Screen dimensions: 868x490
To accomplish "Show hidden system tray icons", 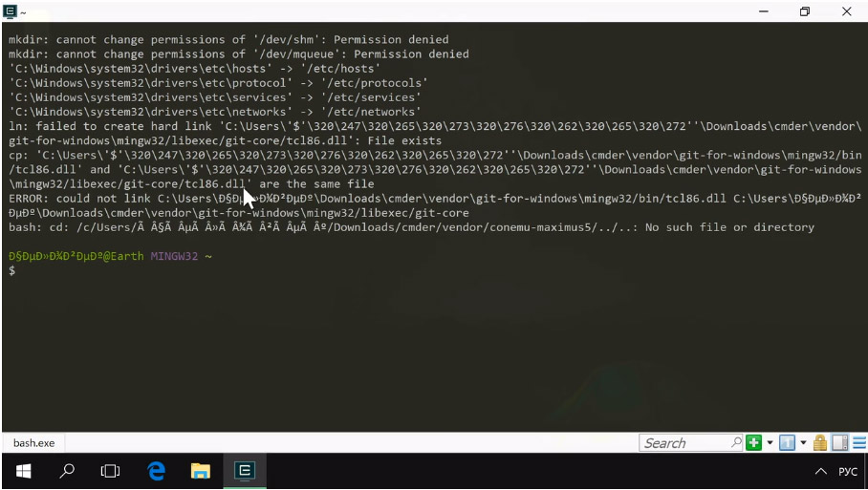I will [x=820, y=472].
